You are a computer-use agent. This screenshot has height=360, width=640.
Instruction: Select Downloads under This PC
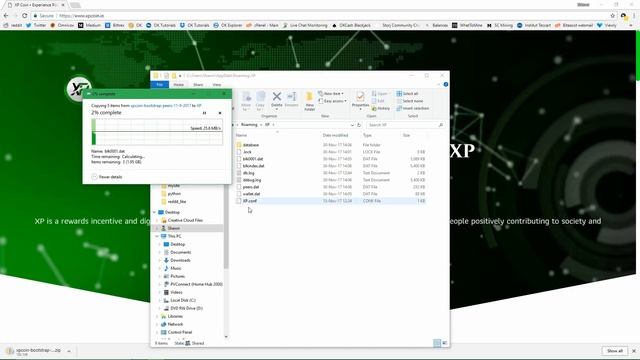click(180, 260)
